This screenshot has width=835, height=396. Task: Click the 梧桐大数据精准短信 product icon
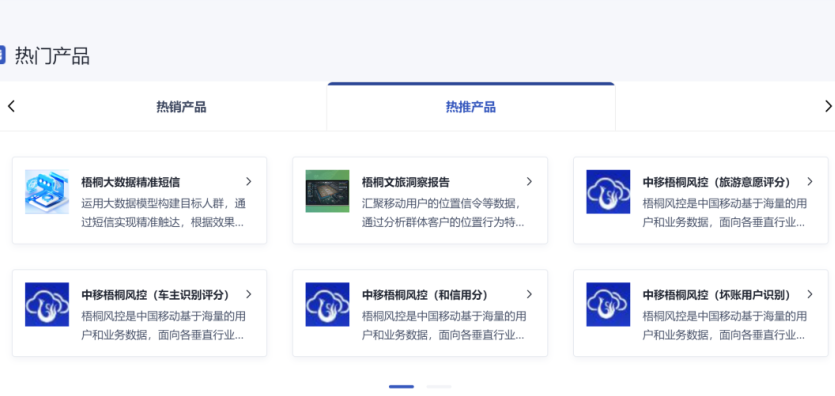click(x=47, y=192)
